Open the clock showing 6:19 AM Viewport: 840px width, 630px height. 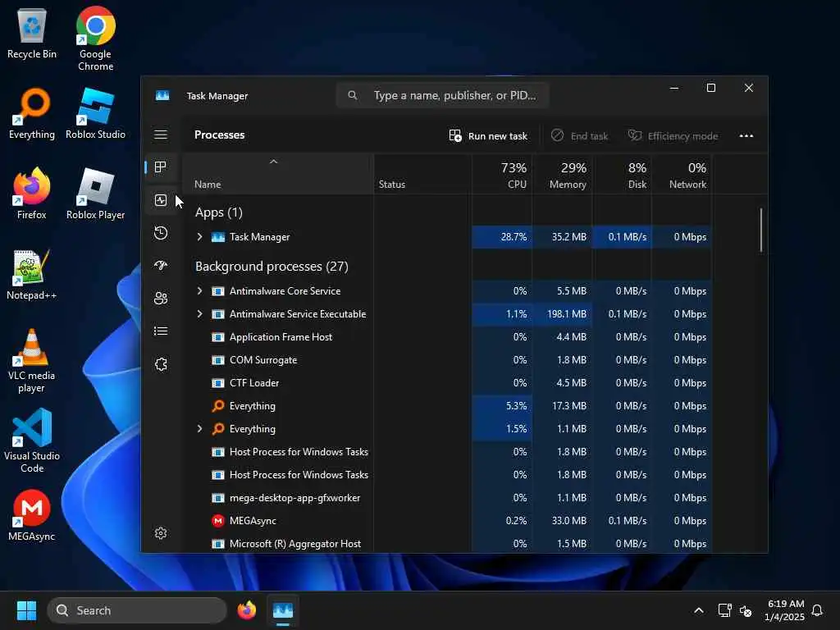click(x=785, y=610)
